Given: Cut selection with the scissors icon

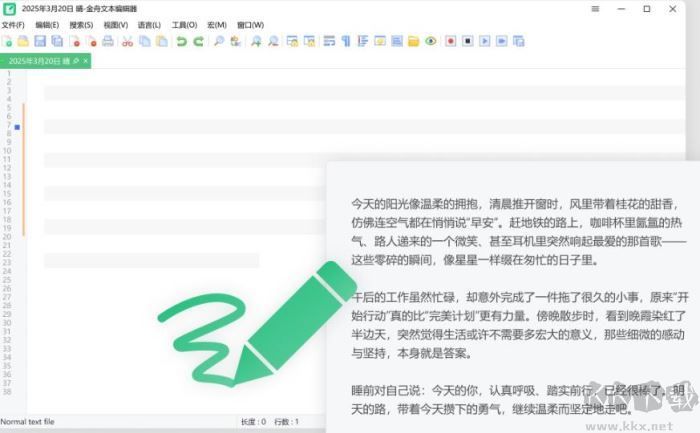Looking at the screenshot, I should point(128,42).
